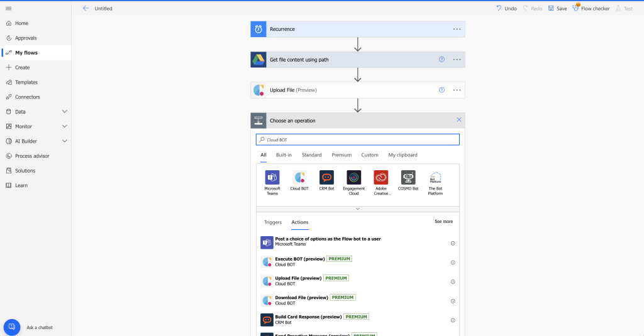The image size is (644, 336).
Task: Open My flows in the sidebar
Action: pos(35,53)
